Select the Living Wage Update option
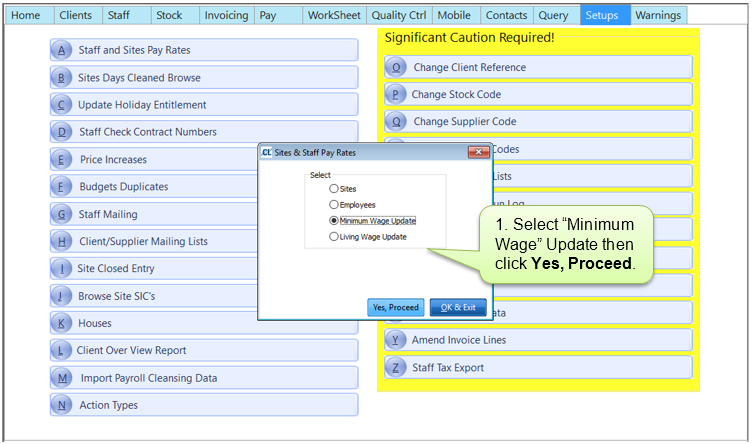The width and height of the screenshot is (752, 444). (334, 237)
